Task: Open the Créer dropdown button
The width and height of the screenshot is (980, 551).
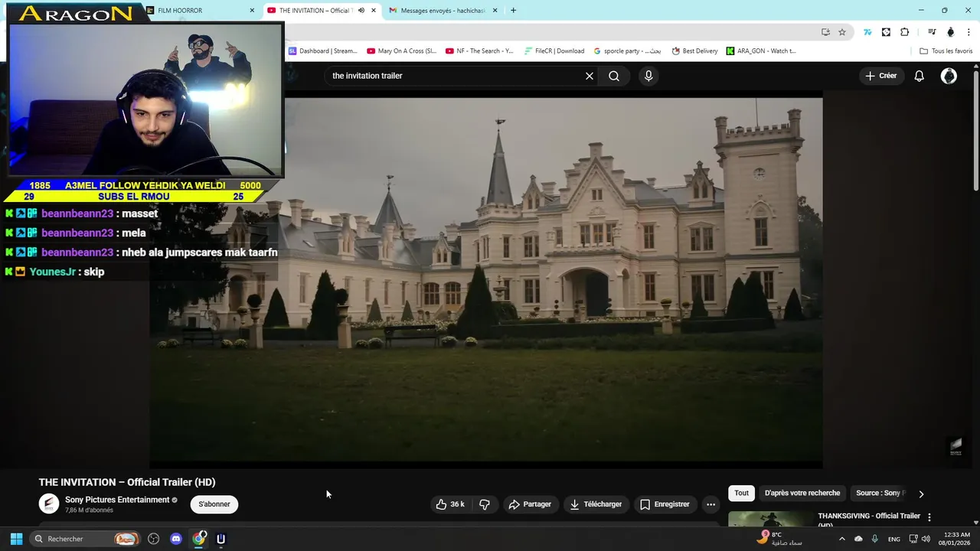Action: click(880, 76)
